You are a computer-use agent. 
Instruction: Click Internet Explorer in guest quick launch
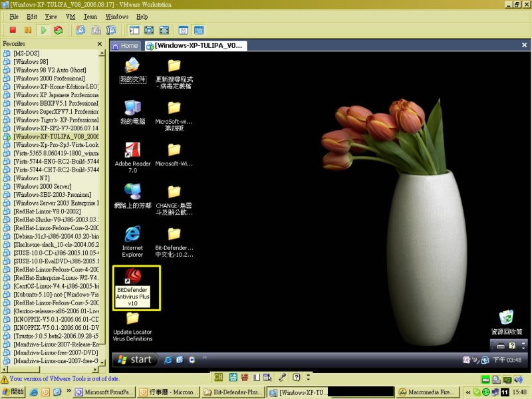[168, 360]
